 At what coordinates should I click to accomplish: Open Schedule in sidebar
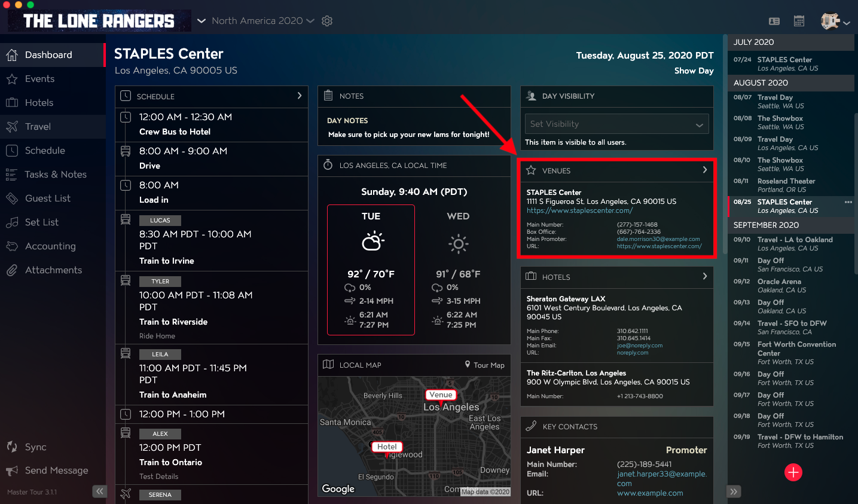click(x=53, y=151)
